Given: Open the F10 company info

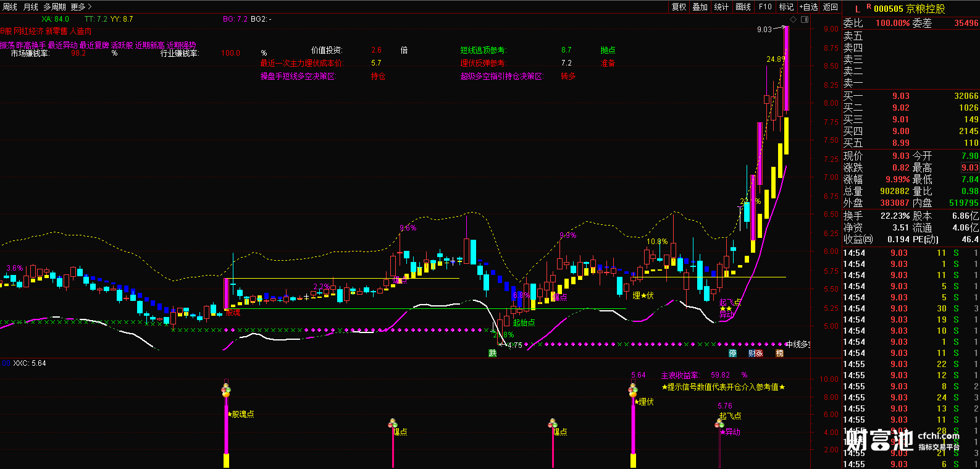Looking at the screenshot, I should (x=765, y=7).
